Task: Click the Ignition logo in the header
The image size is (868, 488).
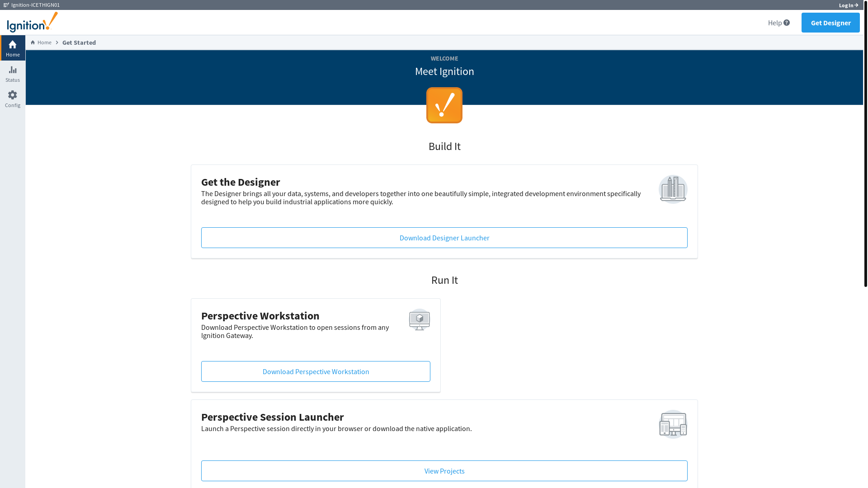Action: pyautogui.click(x=32, y=22)
